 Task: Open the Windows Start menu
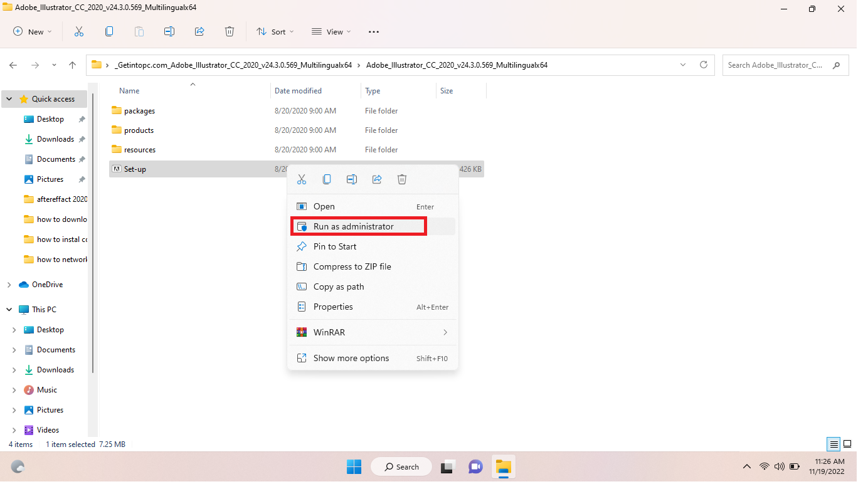[x=354, y=467]
